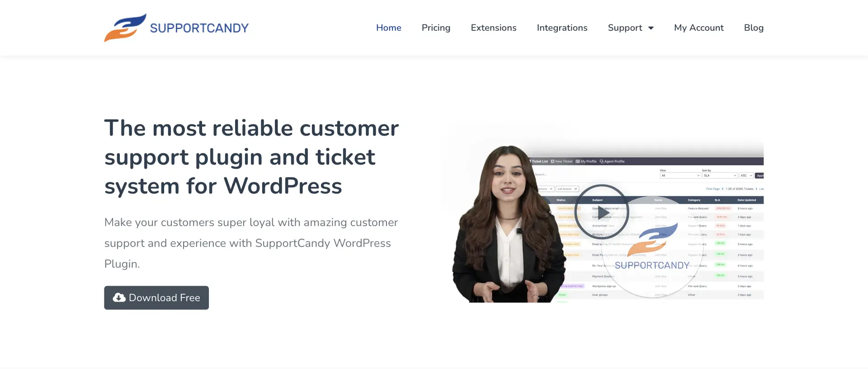Click the SupportCandy logo in header

coord(176,28)
